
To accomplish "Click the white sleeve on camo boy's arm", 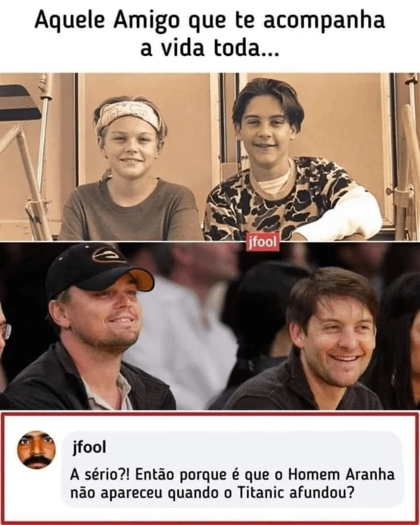I will pyautogui.click(x=338, y=214).
